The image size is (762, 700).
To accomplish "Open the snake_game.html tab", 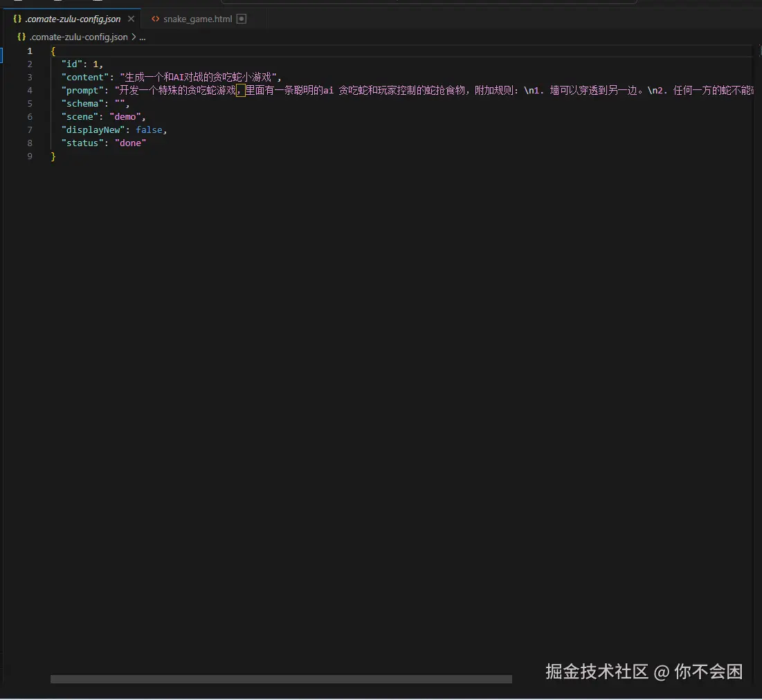I will click(x=197, y=19).
